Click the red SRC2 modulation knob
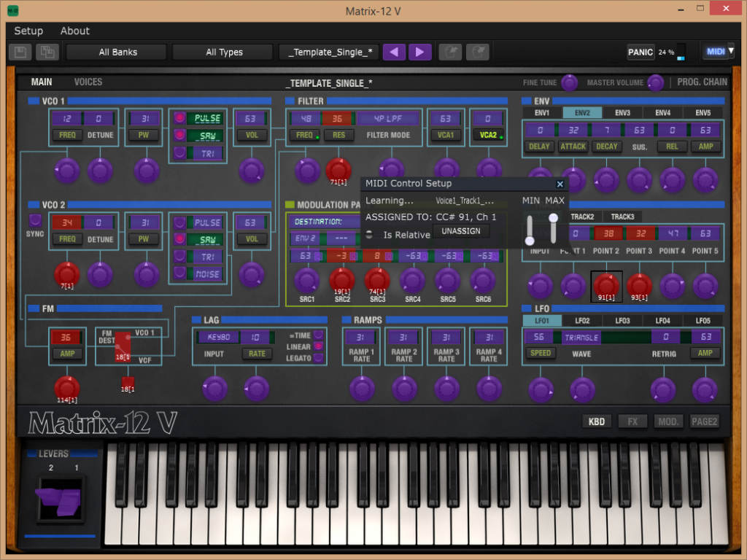747x560 pixels. (341, 279)
